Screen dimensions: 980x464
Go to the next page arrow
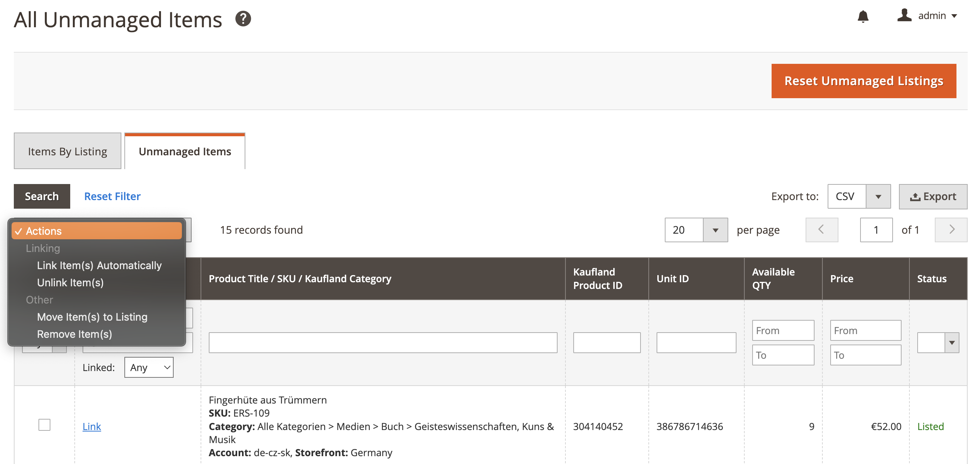click(x=951, y=230)
